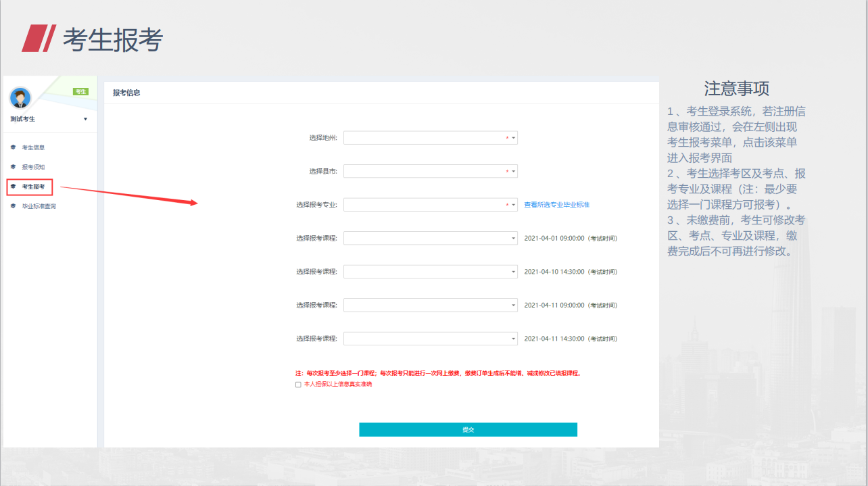Open the 查看所选专业毕业标准 link

point(556,205)
